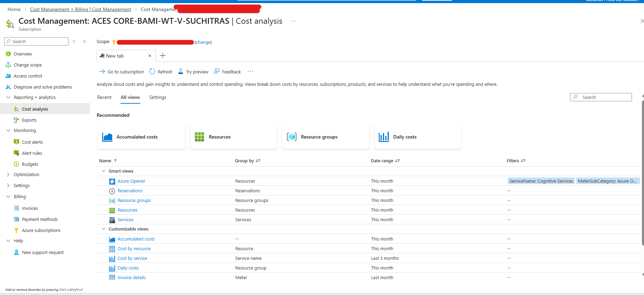Collapse Reporting + analytics section
This screenshot has width=644, height=296.
(x=8, y=97)
